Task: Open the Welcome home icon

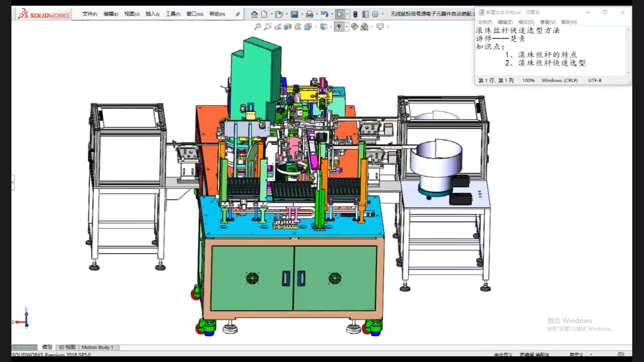Action: click(254, 14)
